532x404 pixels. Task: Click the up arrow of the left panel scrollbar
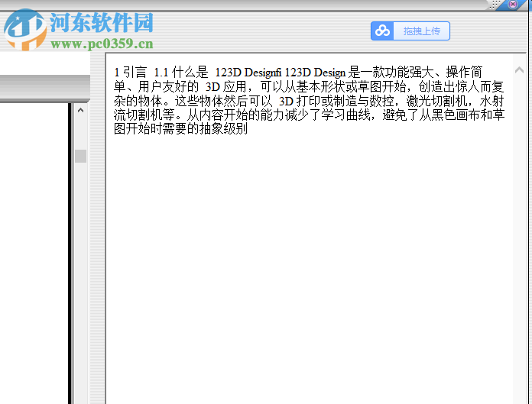tap(80, 110)
